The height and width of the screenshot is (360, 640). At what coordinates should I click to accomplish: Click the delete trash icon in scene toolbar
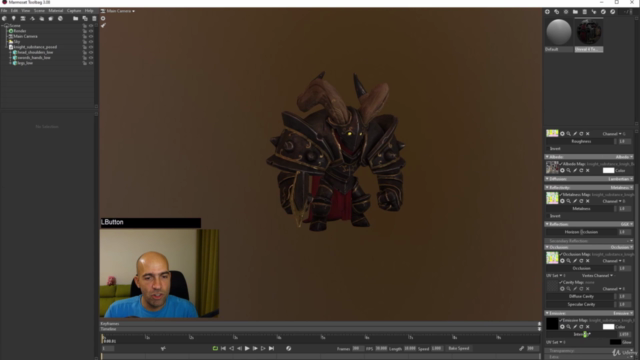pyautogui.click(x=94, y=18)
